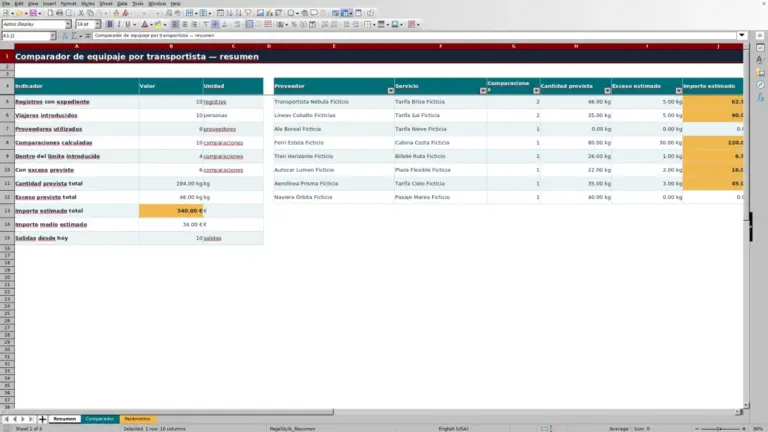768x432 pixels.
Task: Click the Save document icon
Action: [33, 13]
